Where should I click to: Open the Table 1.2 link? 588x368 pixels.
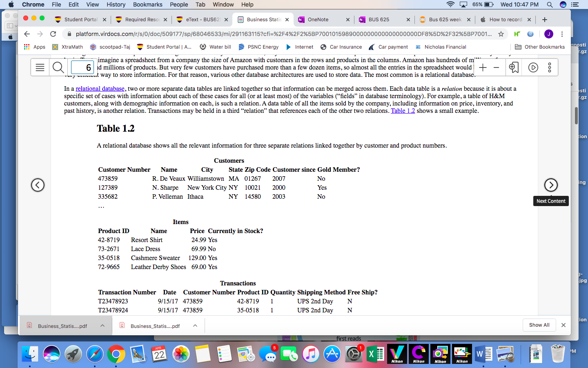403,111
